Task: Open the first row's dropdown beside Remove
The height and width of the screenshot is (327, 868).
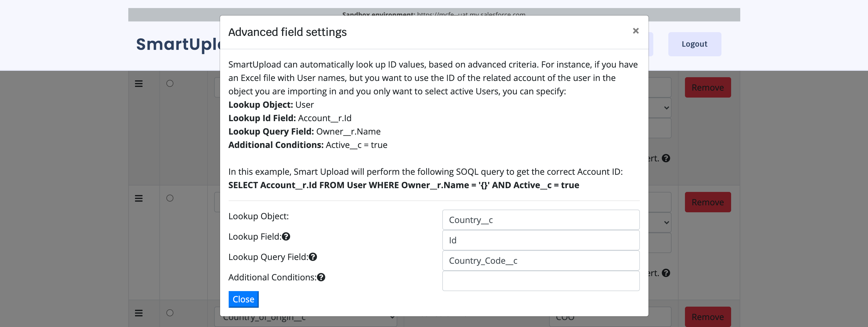Action: click(x=660, y=108)
